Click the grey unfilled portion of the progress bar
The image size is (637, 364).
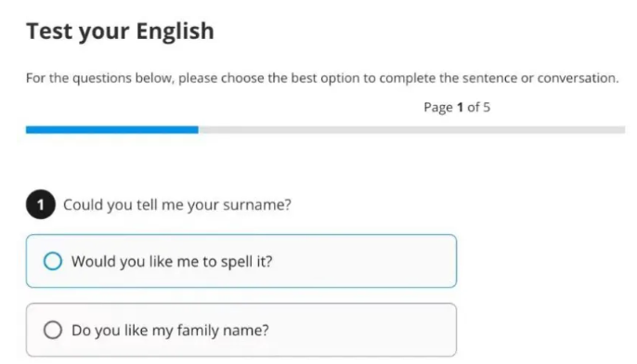pos(411,130)
